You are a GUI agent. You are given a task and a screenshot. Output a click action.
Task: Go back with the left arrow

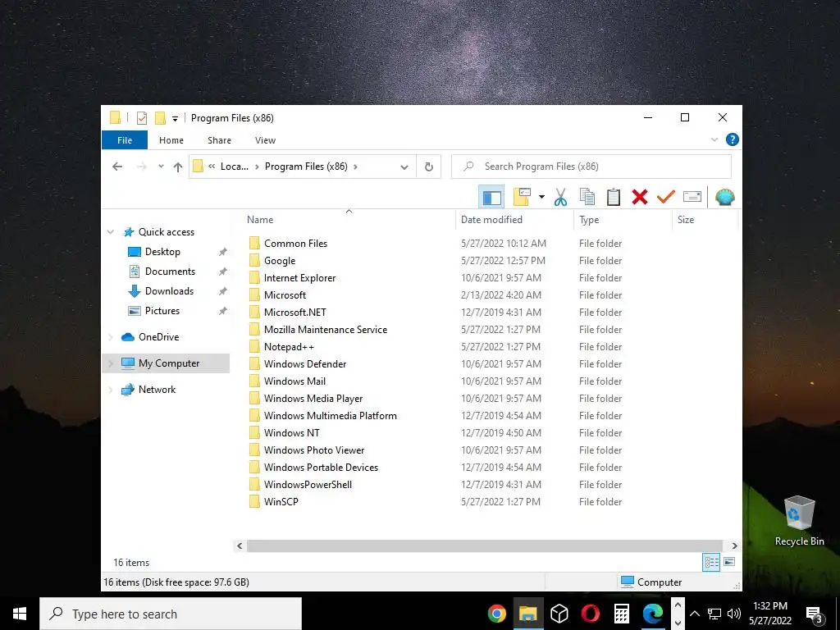point(117,167)
